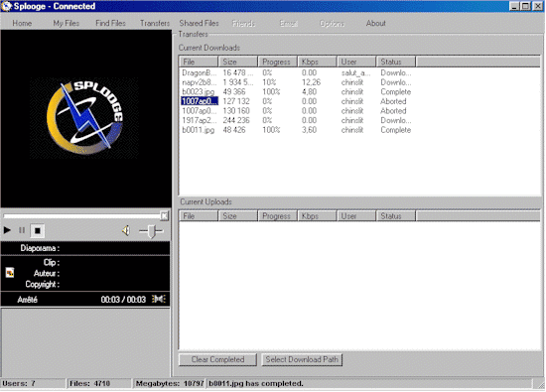The height and width of the screenshot is (392, 546).
Task: Click the stop button in media player
Action: click(38, 230)
